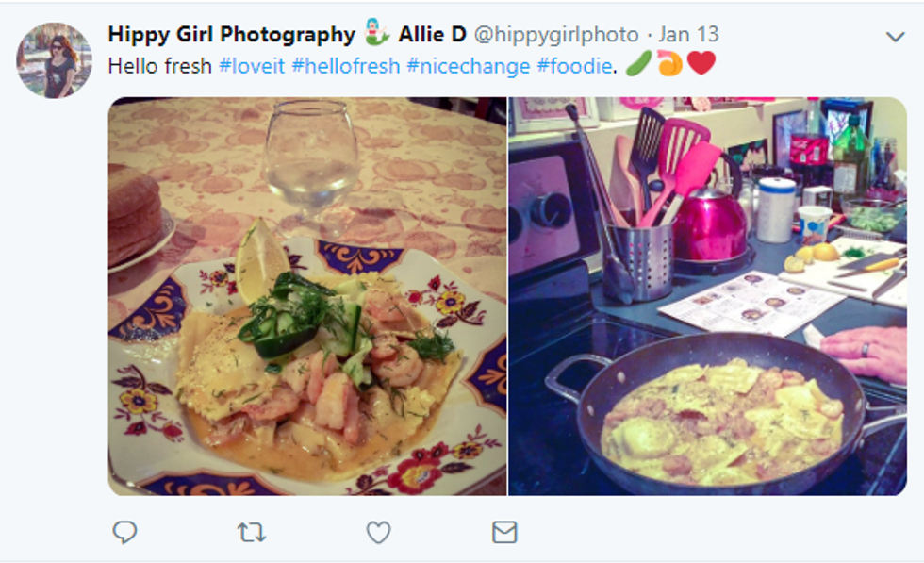Screen dimensions: 924x563
Task: Click the mermaid emoji beside the name
Action: (x=377, y=34)
